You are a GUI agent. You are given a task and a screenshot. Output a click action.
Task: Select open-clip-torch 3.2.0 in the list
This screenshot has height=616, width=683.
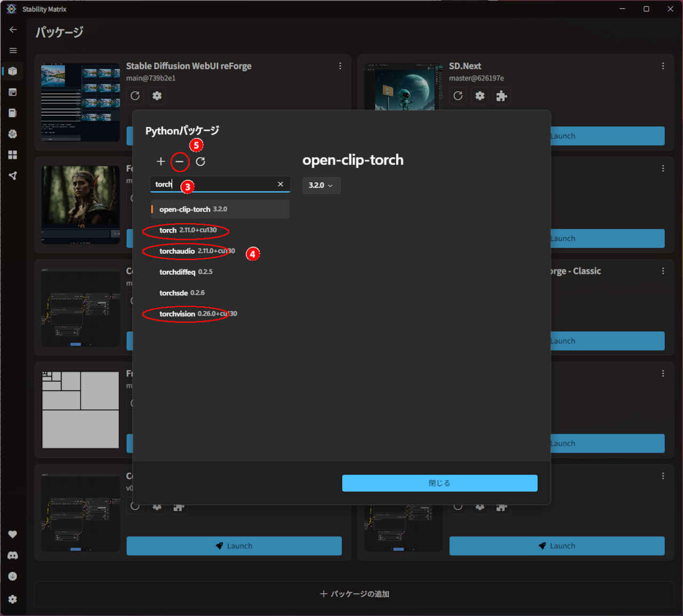(x=220, y=209)
